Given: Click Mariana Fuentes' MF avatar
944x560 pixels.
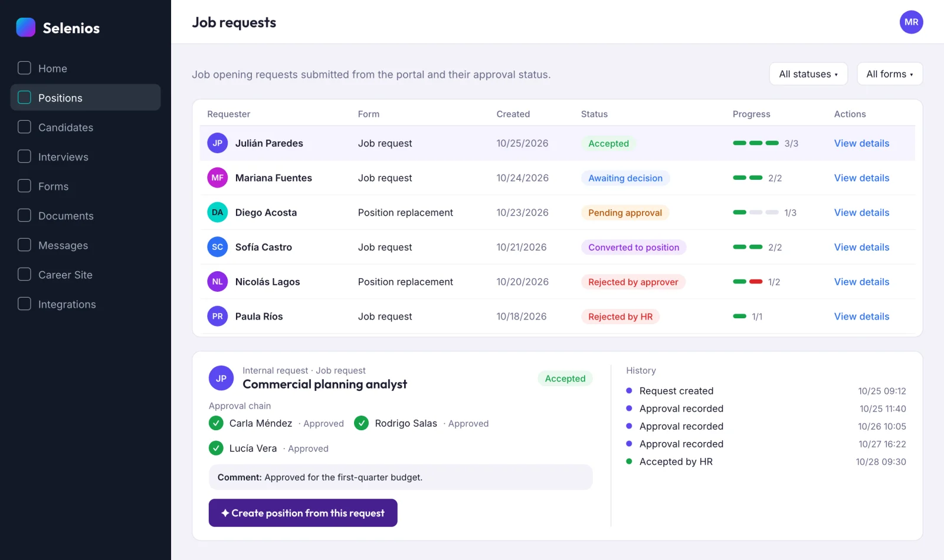Looking at the screenshot, I should click(x=217, y=177).
